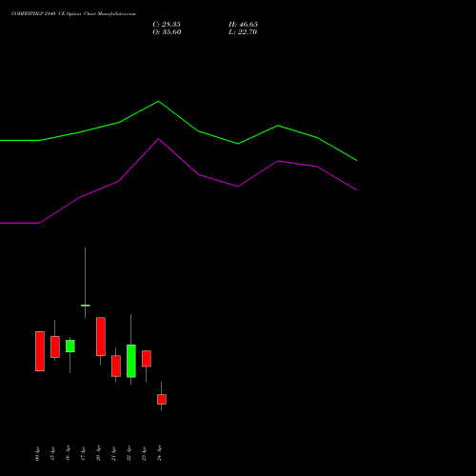Image resolution: width=476 pixels, height=476 pixels.
Task: Click the red candle for 23 Apr
Action: pyautogui.click(x=147, y=359)
